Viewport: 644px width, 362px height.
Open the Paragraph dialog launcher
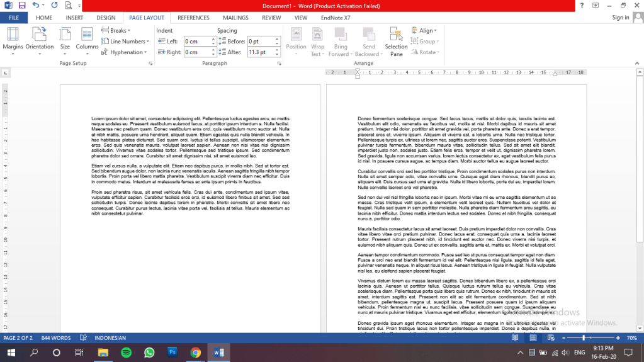pyautogui.click(x=279, y=64)
